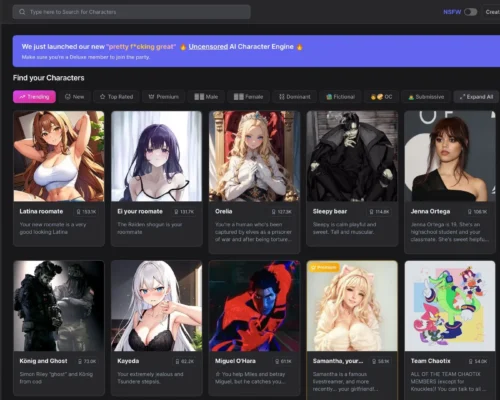Click the Team Chaotix title text
The image size is (500, 400).
(430, 361)
